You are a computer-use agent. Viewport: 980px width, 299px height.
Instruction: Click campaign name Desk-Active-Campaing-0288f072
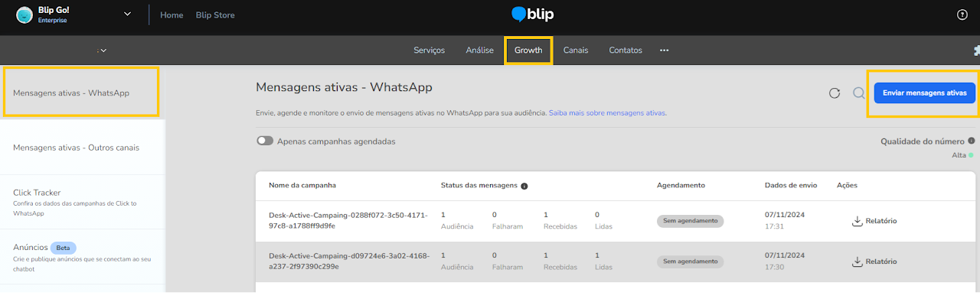click(x=348, y=220)
